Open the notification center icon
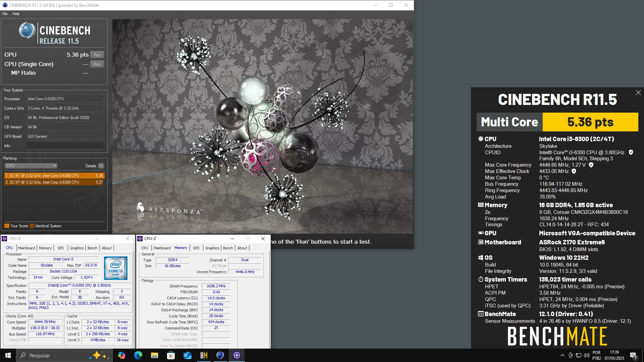Viewport: 644px width, 362px height. (x=633, y=356)
